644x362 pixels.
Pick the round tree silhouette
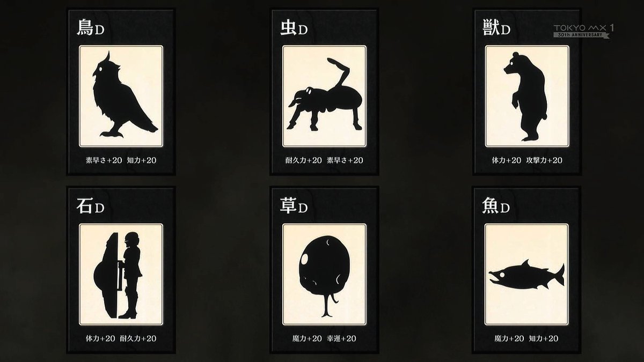(x=324, y=275)
